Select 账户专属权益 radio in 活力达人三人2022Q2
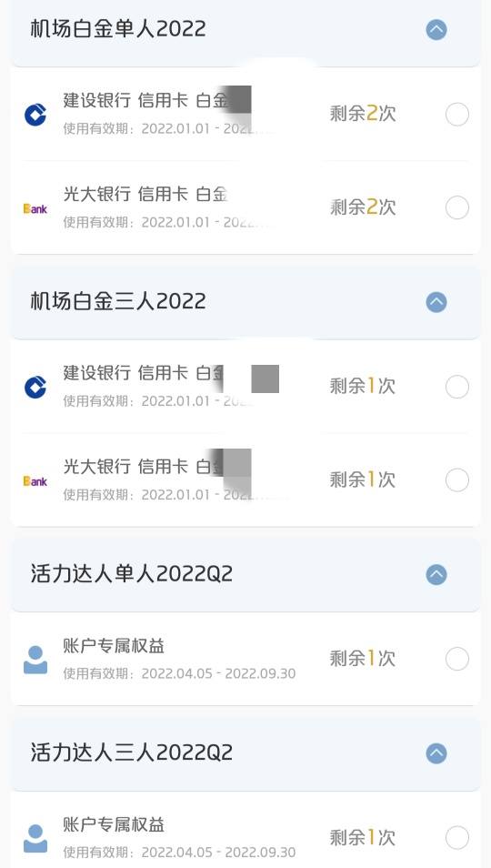The width and height of the screenshot is (491, 868). coord(457,838)
